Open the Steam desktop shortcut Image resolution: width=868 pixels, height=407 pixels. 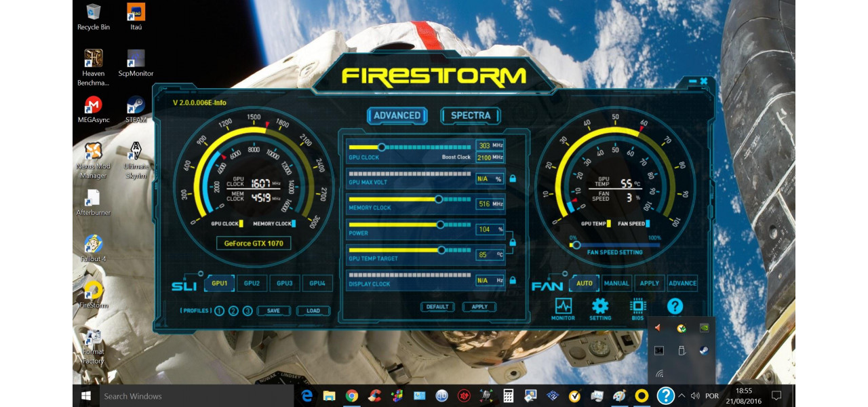tap(136, 110)
